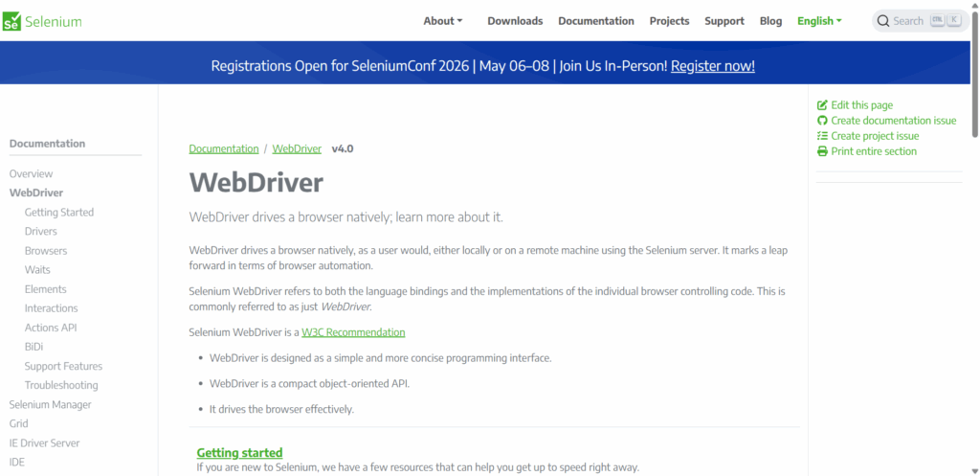Open Troubleshooting in the sidebar
This screenshot has height=476, width=980.
tap(61, 385)
